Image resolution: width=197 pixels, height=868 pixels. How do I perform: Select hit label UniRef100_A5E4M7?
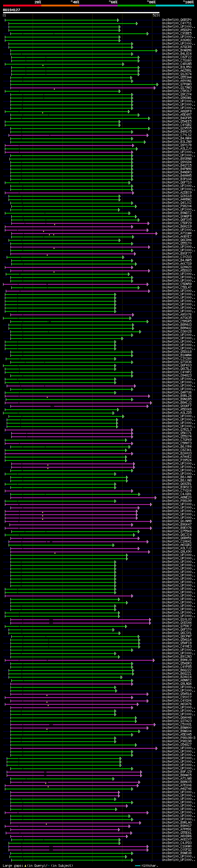pos(177,115)
